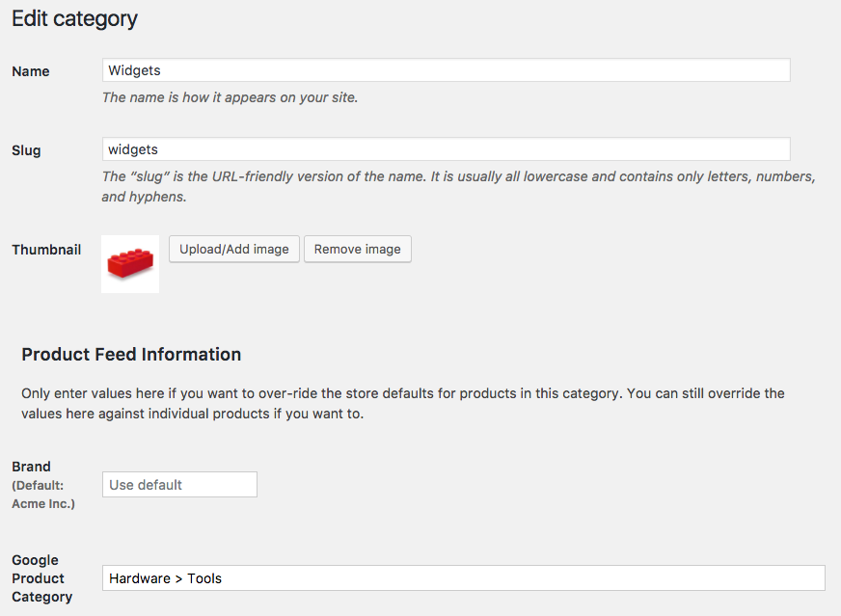
Task: Click the Name field label
Action: coord(30,70)
